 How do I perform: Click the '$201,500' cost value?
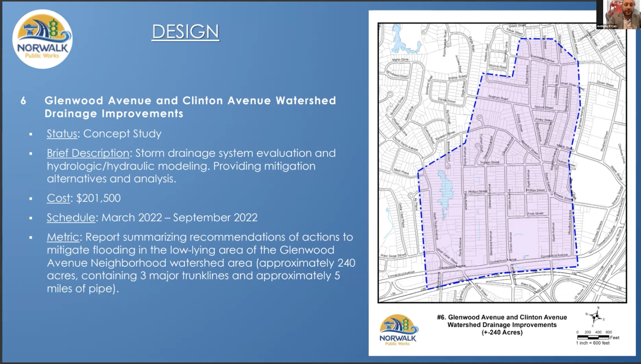point(99,198)
